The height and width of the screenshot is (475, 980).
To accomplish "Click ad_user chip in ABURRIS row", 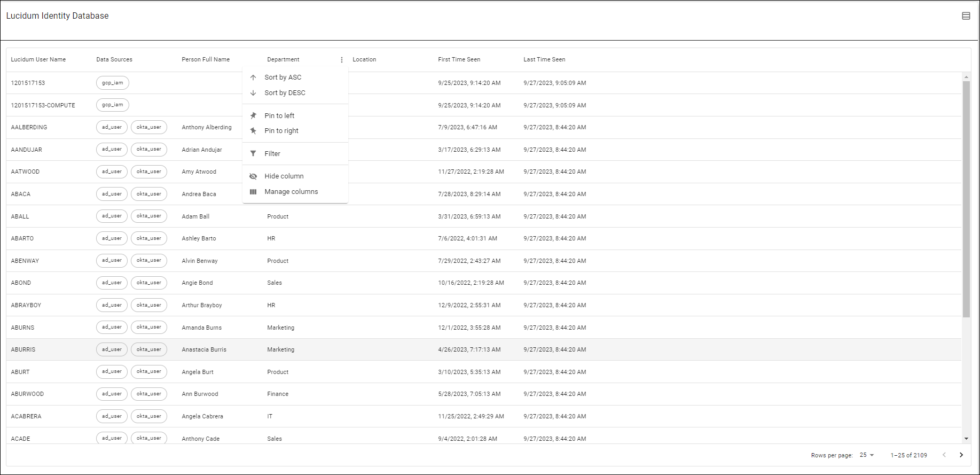I will [x=112, y=349].
